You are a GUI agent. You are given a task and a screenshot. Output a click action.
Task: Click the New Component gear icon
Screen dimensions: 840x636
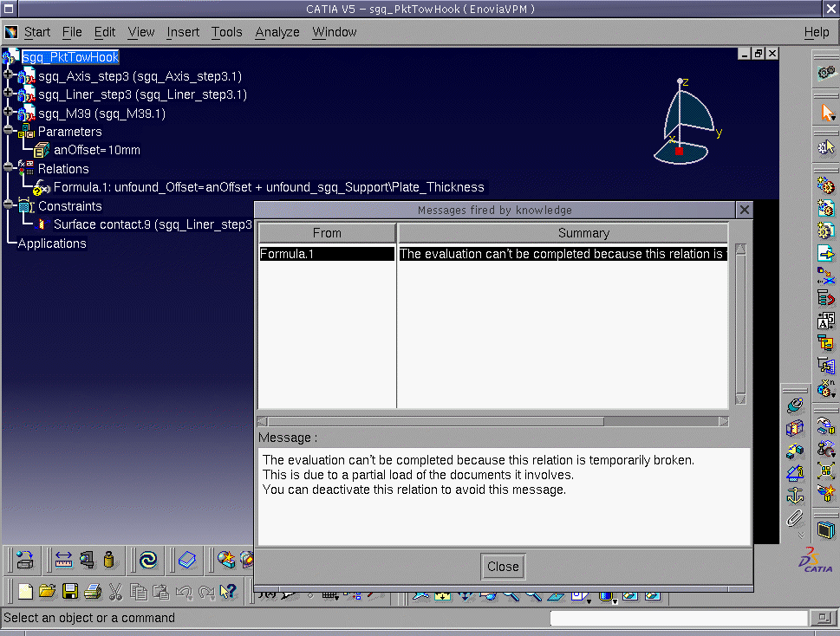[x=826, y=185]
